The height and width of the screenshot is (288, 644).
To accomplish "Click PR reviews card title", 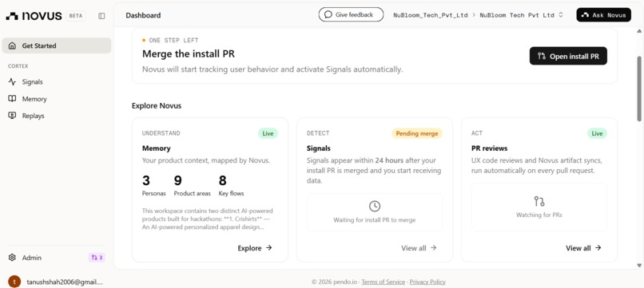I will (x=490, y=148).
